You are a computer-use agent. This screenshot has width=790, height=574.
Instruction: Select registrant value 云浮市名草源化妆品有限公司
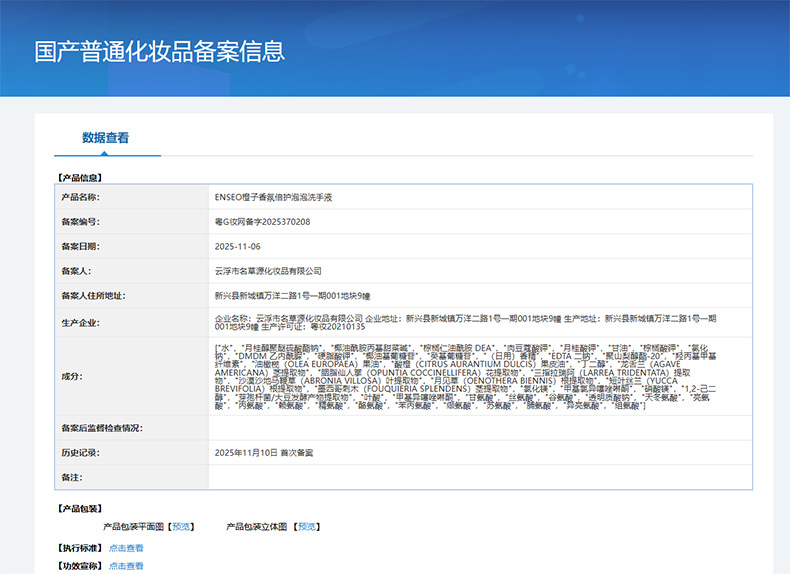(268, 271)
